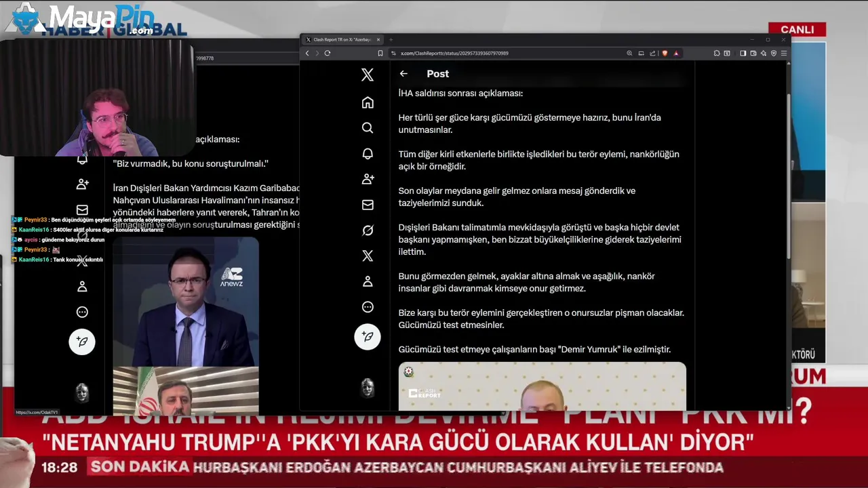This screenshot has width=868, height=488.
Task: Open More circle icon in the background window sidebar
Action: pyautogui.click(x=82, y=312)
